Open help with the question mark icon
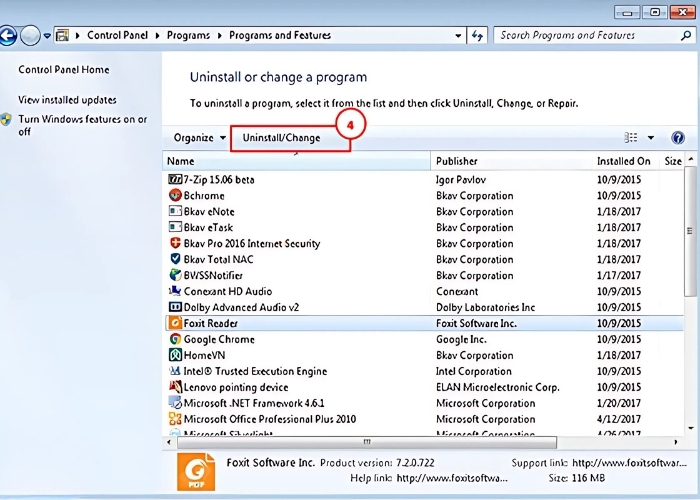Viewport: 700px width, 500px height. point(677,138)
